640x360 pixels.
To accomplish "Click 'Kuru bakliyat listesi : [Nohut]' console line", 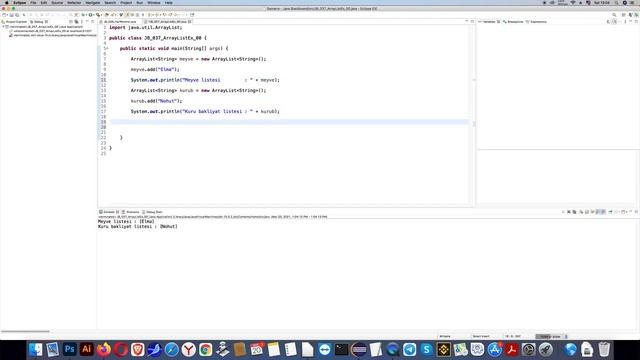I will tap(138, 226).
